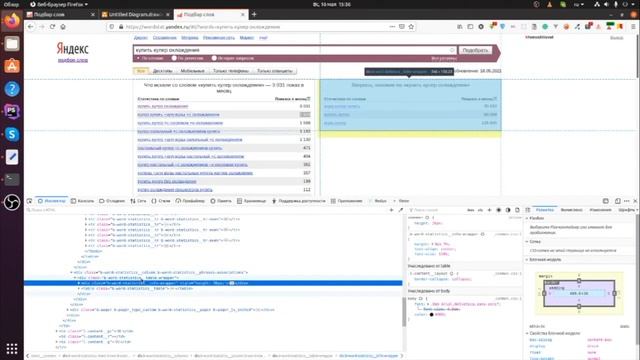This screenshot has height=360, width=640.
Task: Expand the b-pager div node
Action: 67,310
